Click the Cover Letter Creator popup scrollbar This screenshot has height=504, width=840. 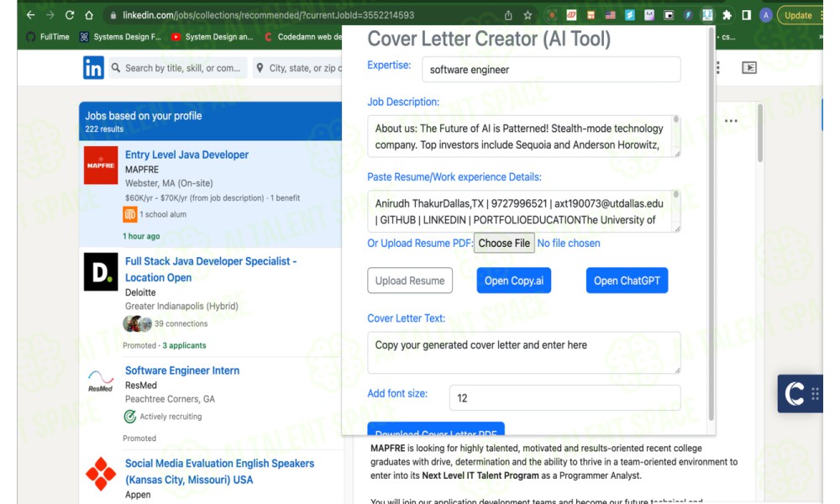(x=711, y=225)
